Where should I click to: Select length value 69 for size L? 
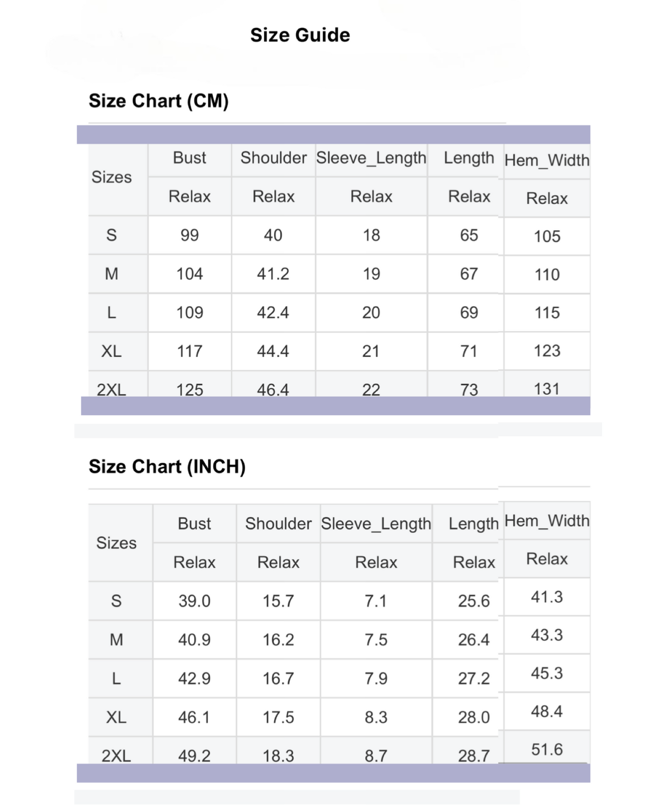(x=469, y=312)
